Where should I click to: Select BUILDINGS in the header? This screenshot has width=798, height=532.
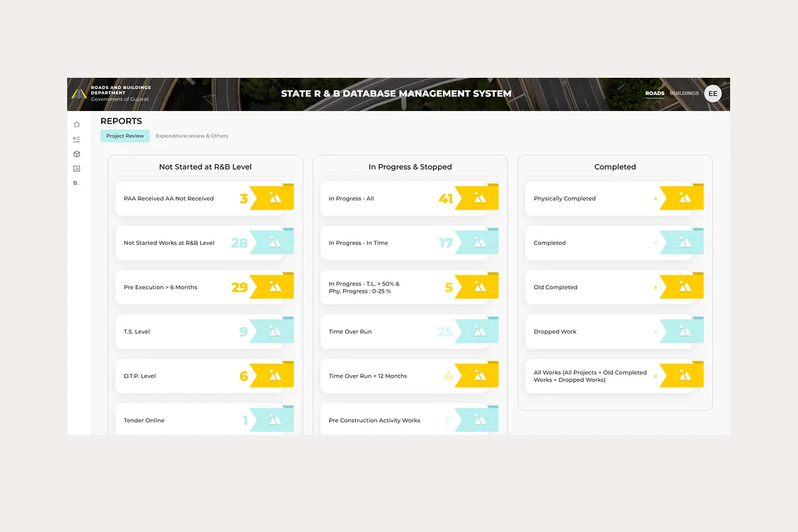[684, 94]
